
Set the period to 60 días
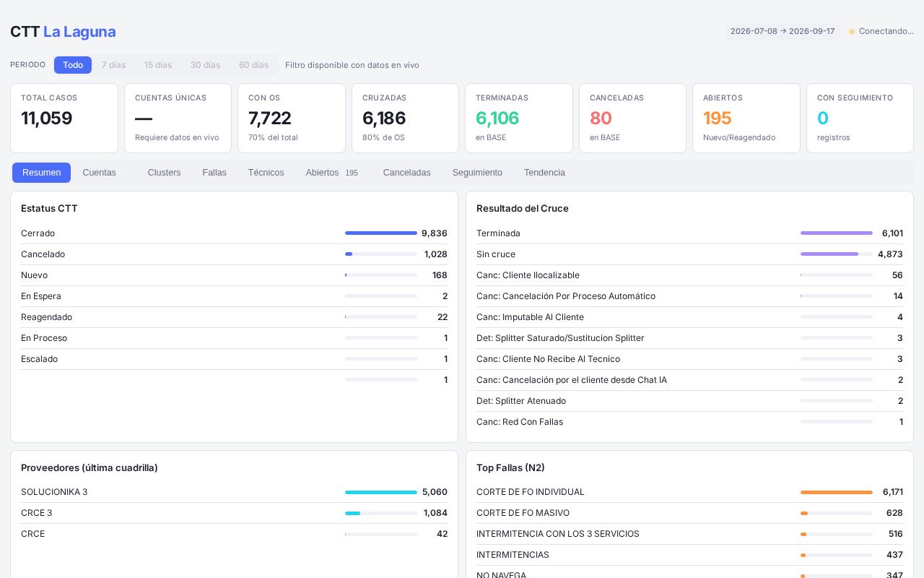point(253,65)
